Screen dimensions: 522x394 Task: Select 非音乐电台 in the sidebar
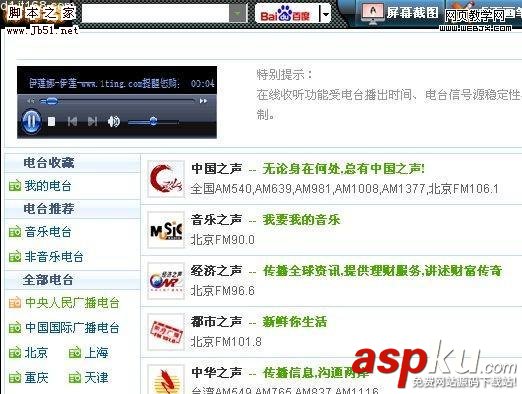pos(54,257)
